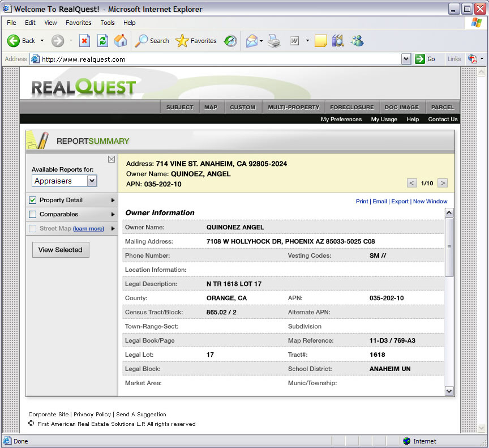Open My Preferences link
Viewport: 489px width, 448px height.
click(341, 119)
